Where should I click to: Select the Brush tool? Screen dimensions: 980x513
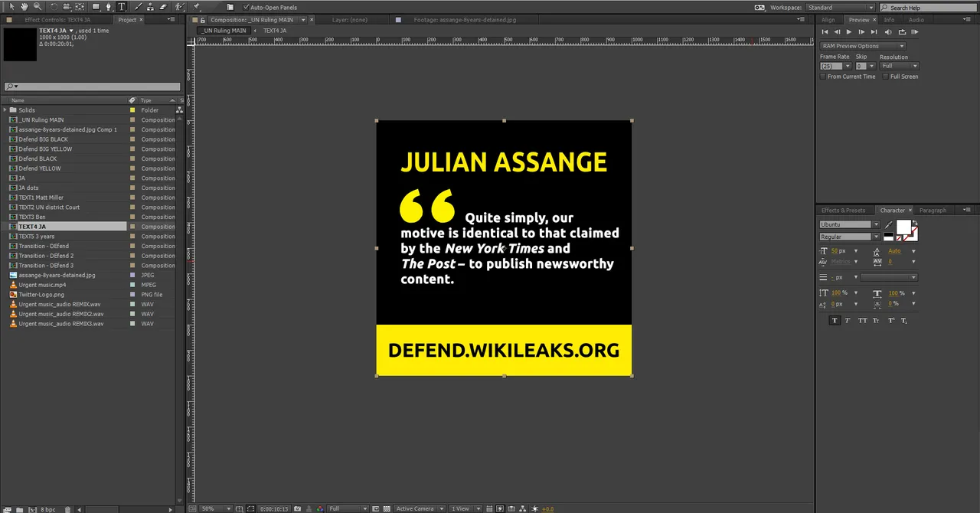click(139, 7)
